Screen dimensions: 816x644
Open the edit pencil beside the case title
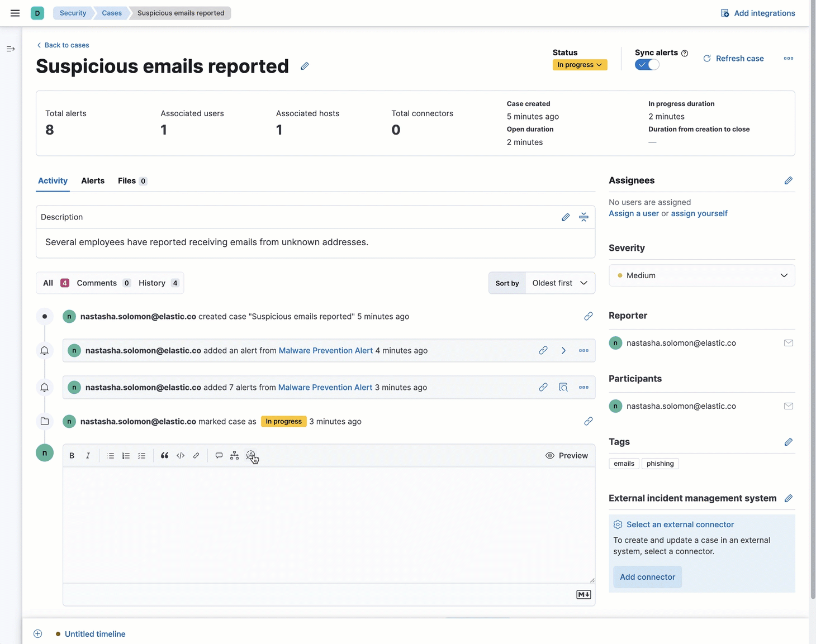pyautogui.click(x=305, y=66)
